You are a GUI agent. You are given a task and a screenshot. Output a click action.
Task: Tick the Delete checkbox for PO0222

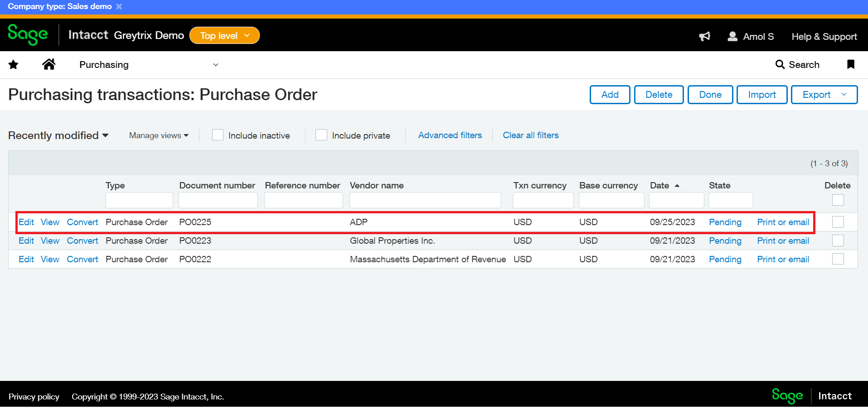pos(838,259)
